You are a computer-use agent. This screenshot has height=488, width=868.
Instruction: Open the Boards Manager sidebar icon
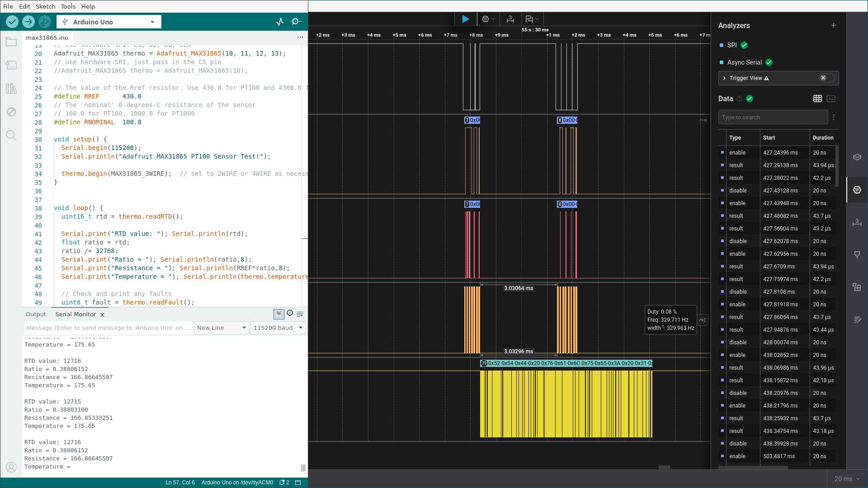pyautogui.click(x=11, y=65)
